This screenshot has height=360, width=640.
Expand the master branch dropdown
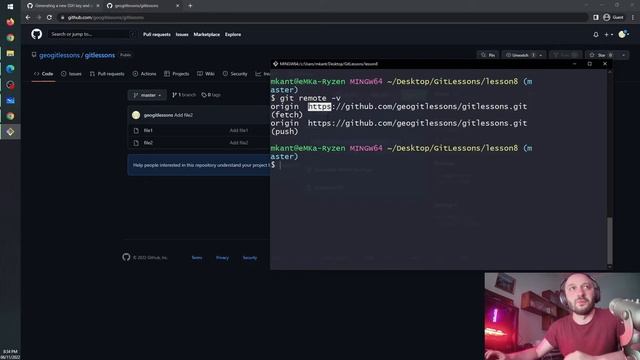coord(147,95)
